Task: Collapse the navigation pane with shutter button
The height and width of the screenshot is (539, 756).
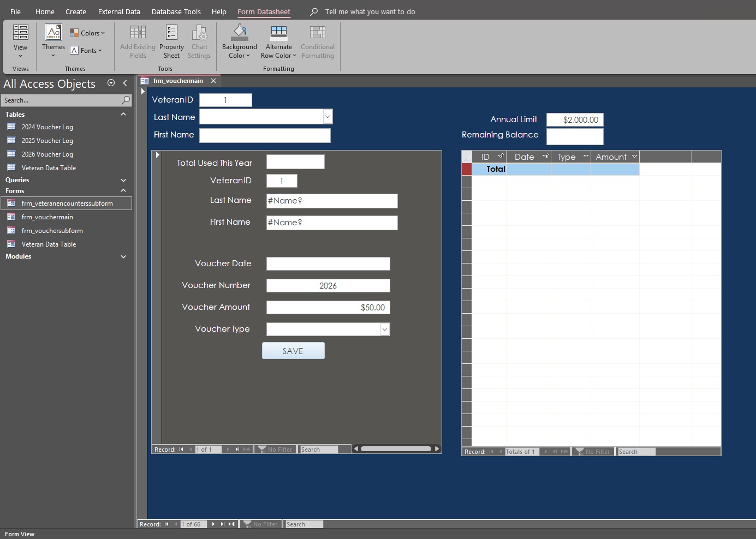Action: point(125,83)
